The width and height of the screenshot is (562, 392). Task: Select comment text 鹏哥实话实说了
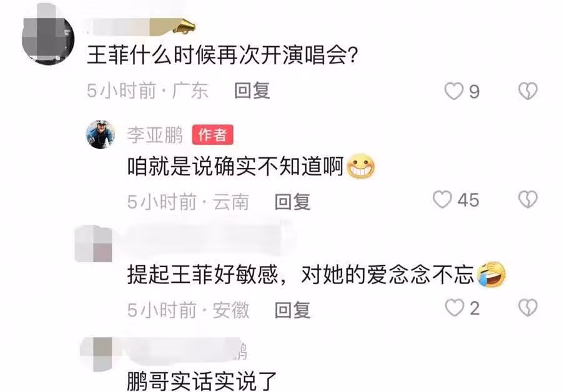click(x=202, y=381)
